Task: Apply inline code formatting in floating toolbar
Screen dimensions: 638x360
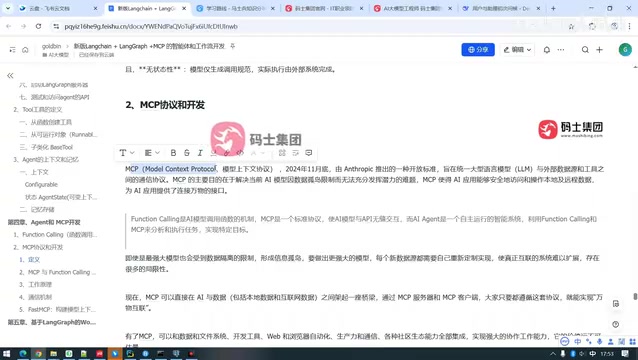Action: [240, 153]
